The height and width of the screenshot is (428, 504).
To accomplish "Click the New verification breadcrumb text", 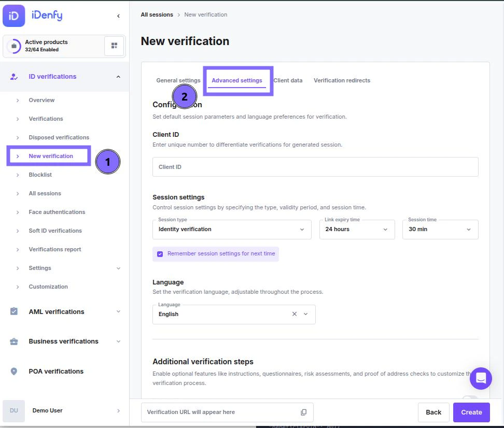I will [206, 15].
